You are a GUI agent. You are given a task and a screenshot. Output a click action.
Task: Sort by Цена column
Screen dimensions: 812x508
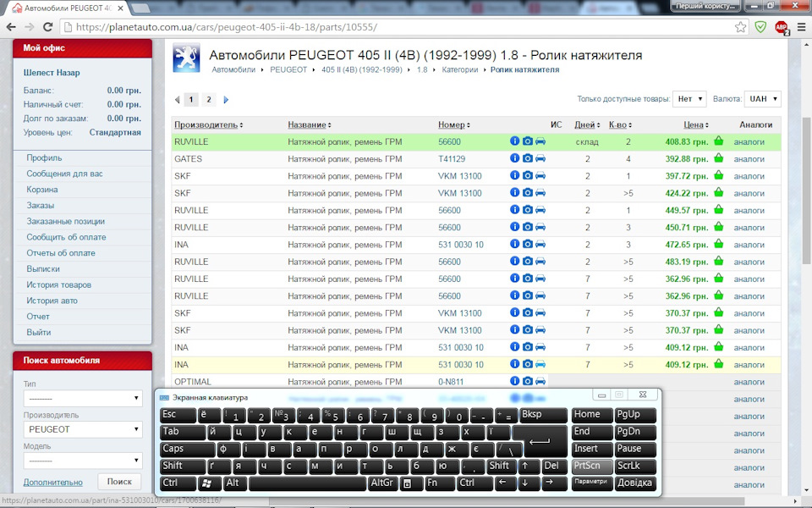695,124
